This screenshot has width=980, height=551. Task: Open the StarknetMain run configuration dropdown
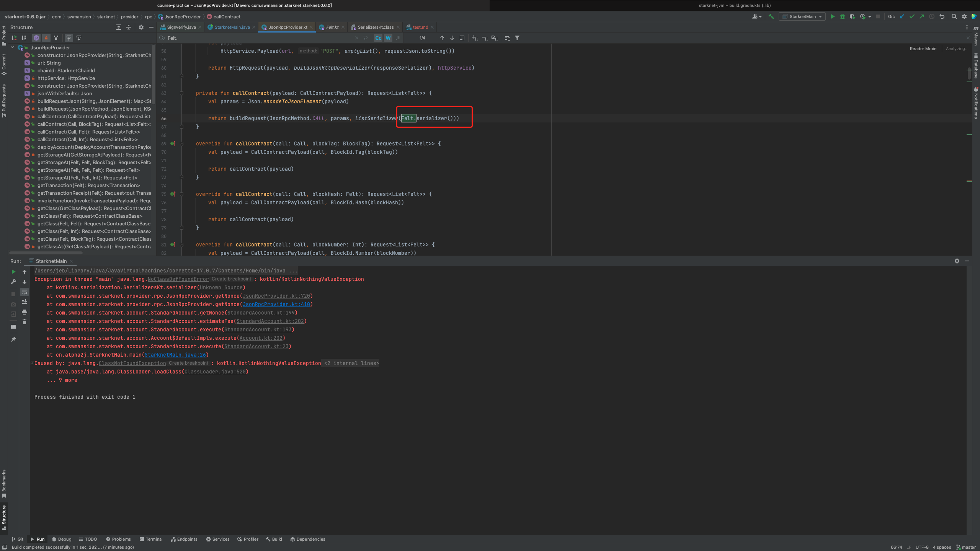(818, 16)
